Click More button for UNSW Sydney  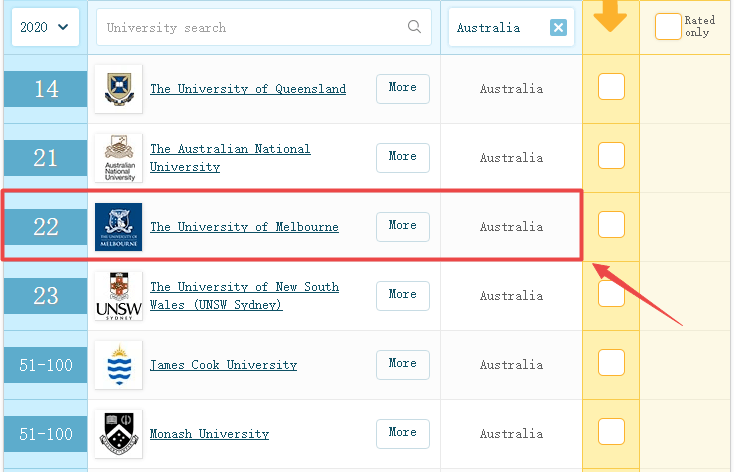tap(403, 295)
